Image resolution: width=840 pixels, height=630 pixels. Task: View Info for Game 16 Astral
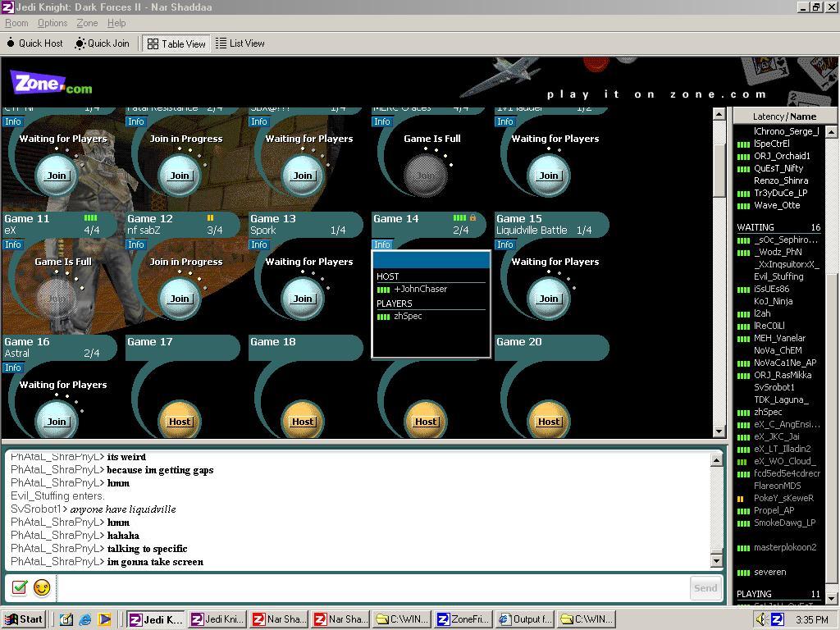coord(13,368)
